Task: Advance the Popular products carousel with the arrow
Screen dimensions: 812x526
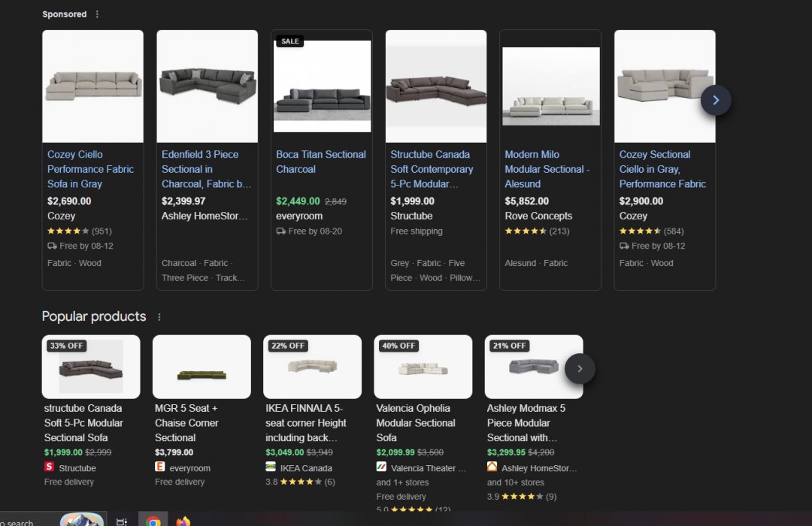Action: [x=580, y=369]
